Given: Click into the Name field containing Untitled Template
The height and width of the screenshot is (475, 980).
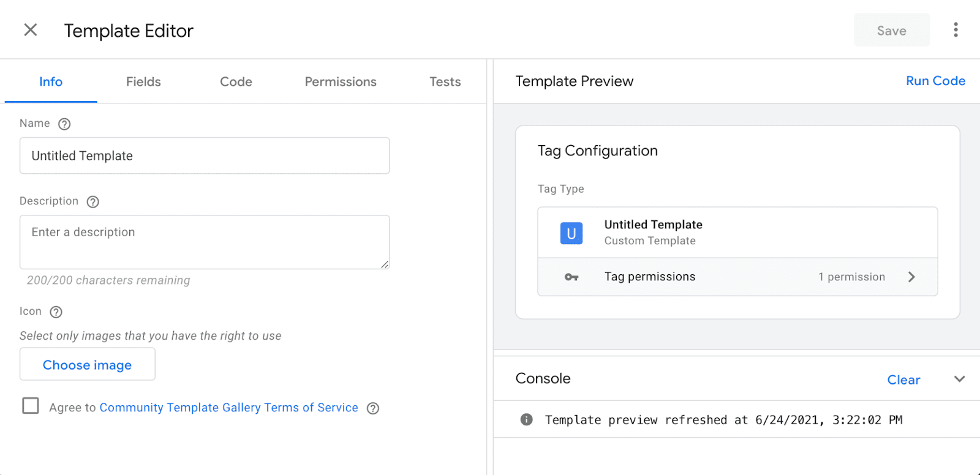Looking at the screenshot, I should click(x=205, y=156).
